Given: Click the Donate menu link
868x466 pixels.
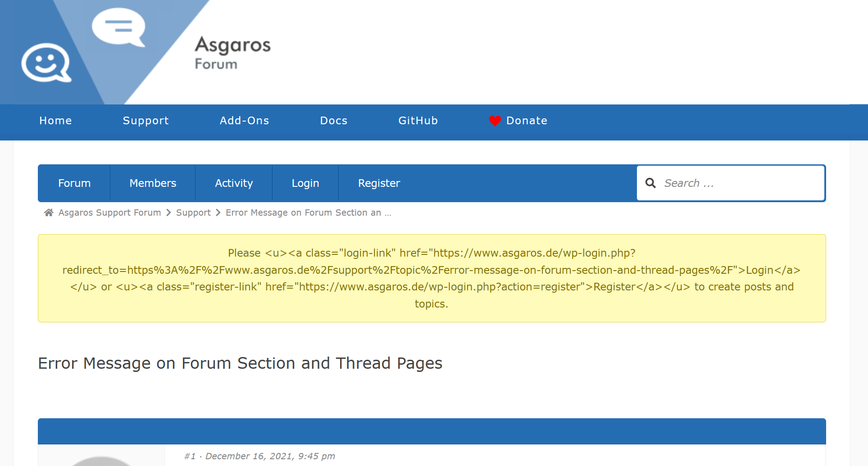Looking at the screenshot, I should (x=526, y=121).
